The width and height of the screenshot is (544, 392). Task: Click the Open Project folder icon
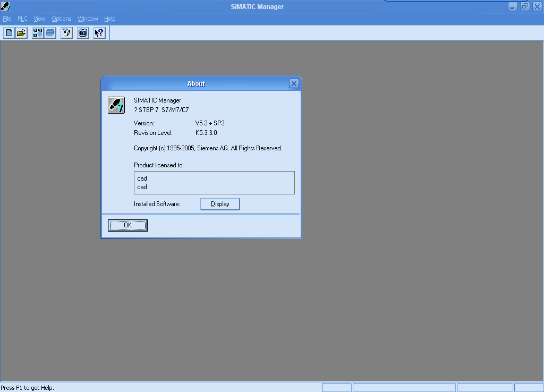21,33
